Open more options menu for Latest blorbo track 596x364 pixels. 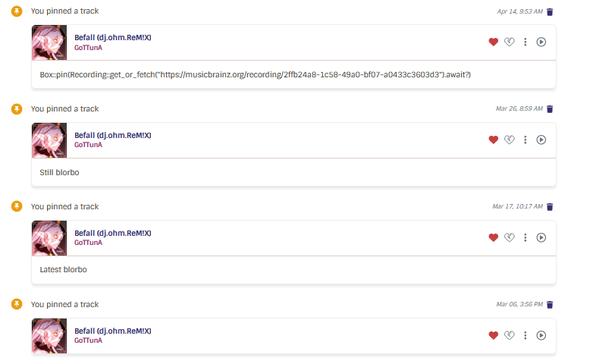tap(525, 237)
